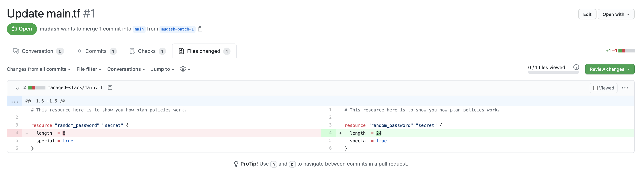Click the Files changed count badge
644x181 pixels.
tap(227, 51)
